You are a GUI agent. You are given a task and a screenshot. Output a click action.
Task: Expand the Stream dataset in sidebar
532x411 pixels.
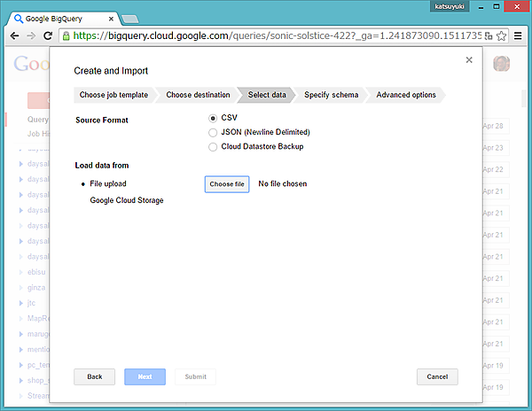click(x=20, y=396)
